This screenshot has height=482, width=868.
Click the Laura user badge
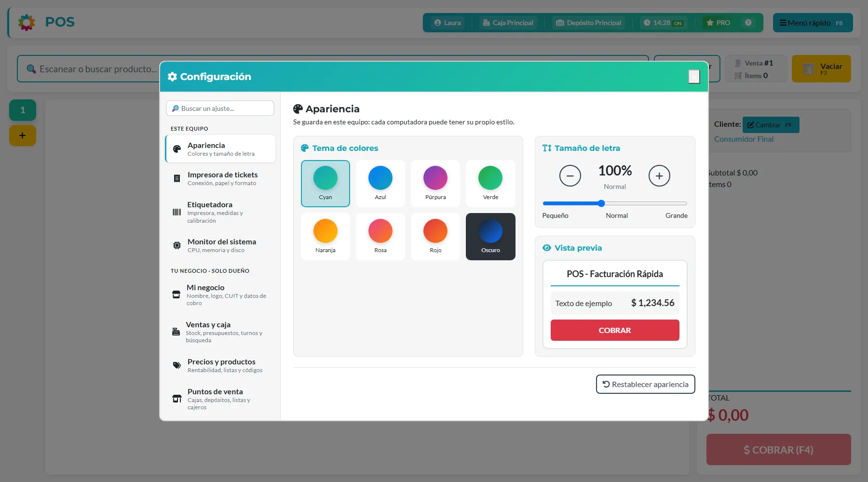[x=448, y=23]
